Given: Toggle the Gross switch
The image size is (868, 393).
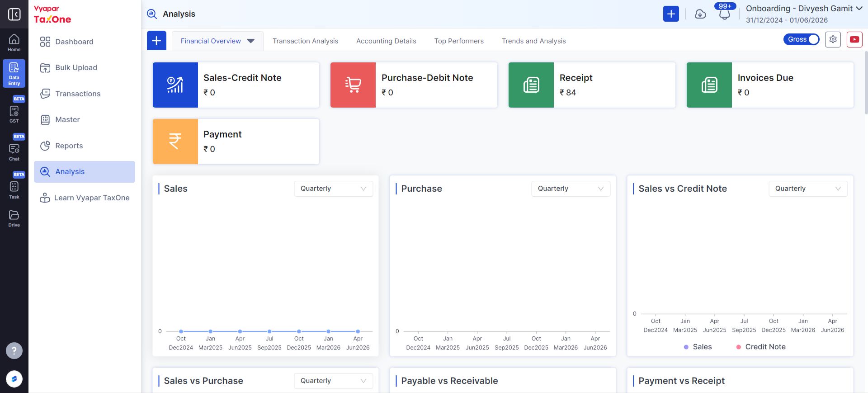Looking at the screenshot, I should (x=801, y=39).
